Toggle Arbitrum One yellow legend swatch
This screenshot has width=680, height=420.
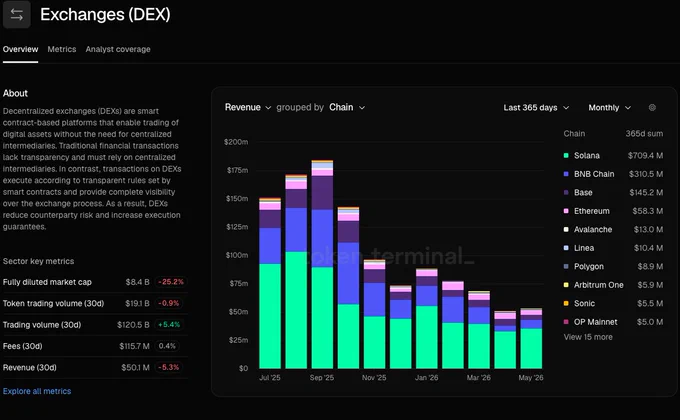[566, 285]
